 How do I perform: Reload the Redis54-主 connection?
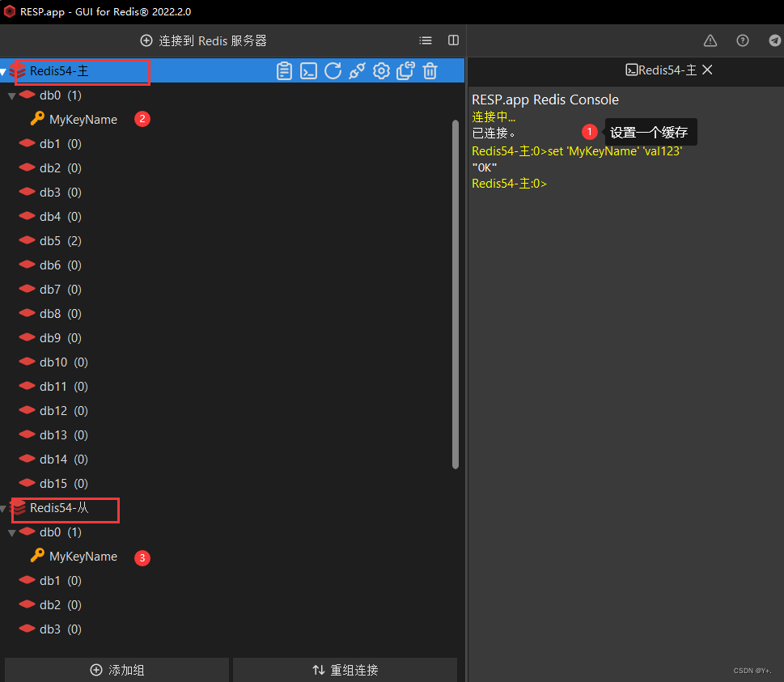coord(333,71)
